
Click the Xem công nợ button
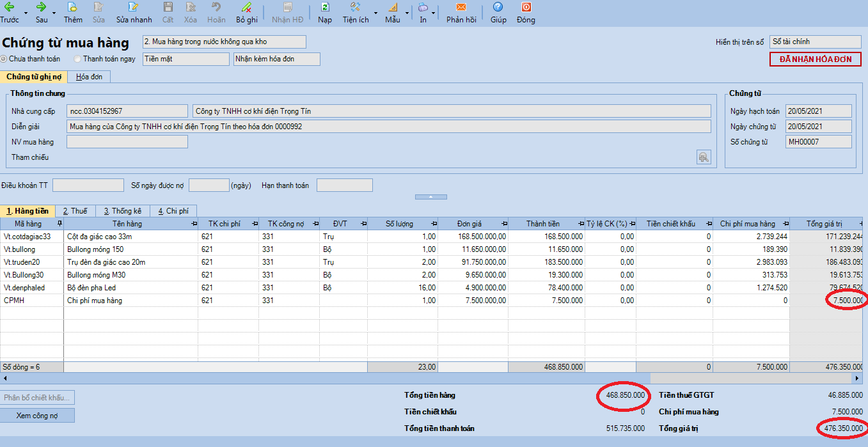[x=39, y=416]
